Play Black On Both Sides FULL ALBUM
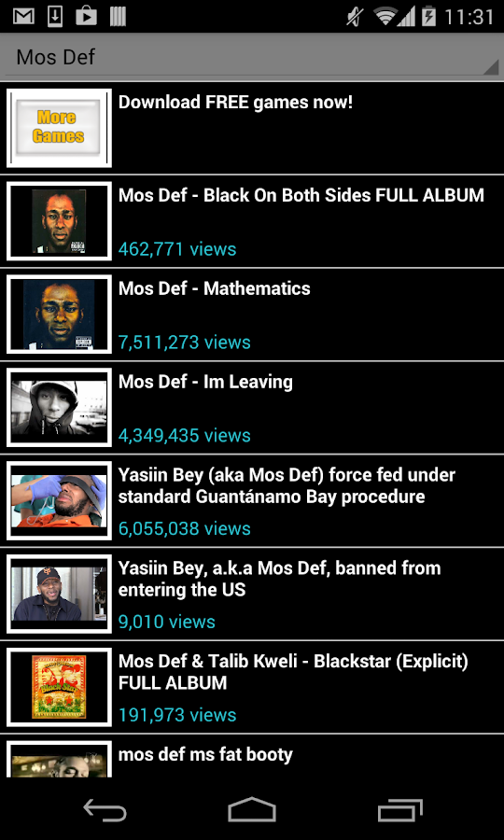504x840 pixels. click(252, 221)
